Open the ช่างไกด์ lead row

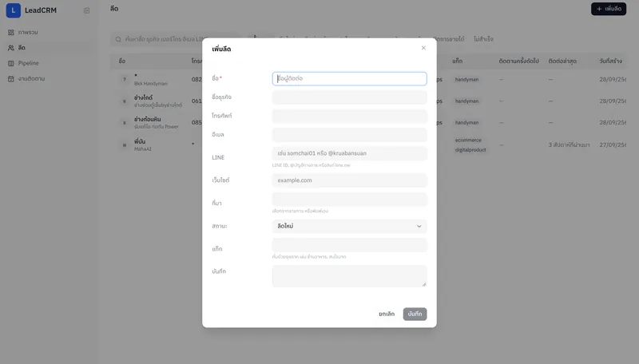(368, 101)
